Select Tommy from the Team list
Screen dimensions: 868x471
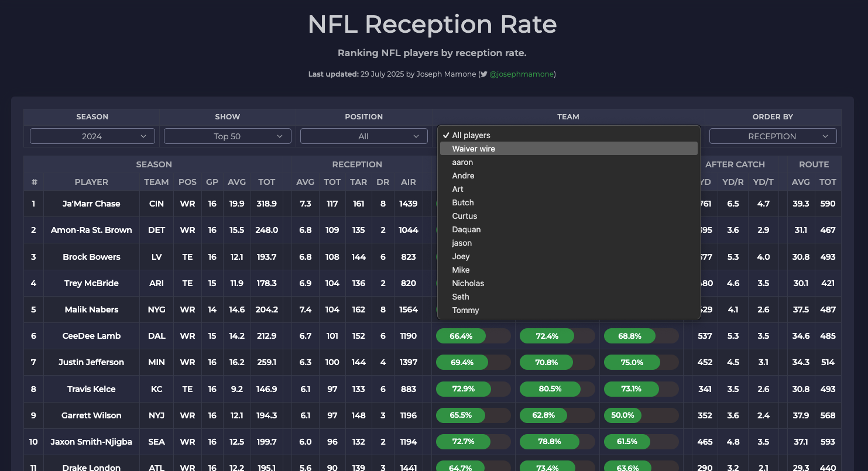568,310
